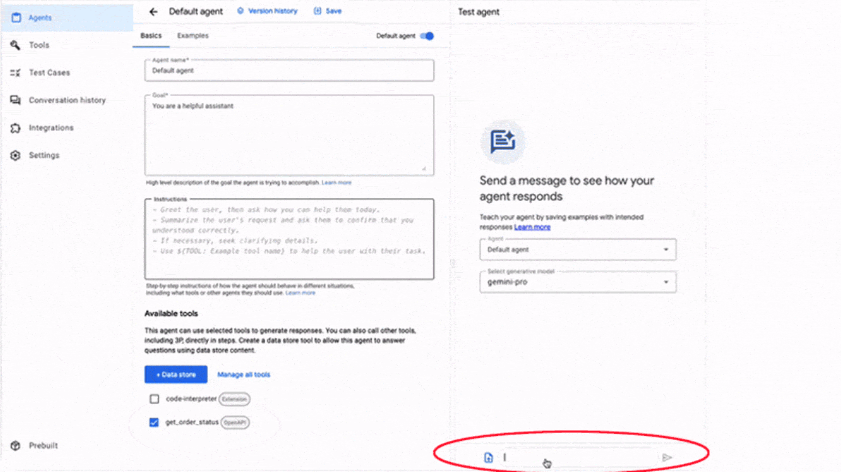Click the Prebuilt cube icon
This screenshot has height=472, width=841.
[16, 446]
